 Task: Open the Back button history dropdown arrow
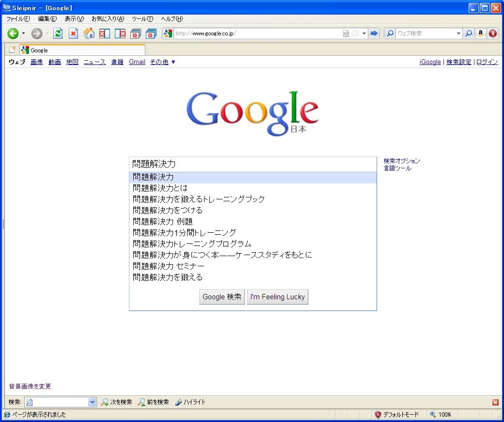point(23,33)
